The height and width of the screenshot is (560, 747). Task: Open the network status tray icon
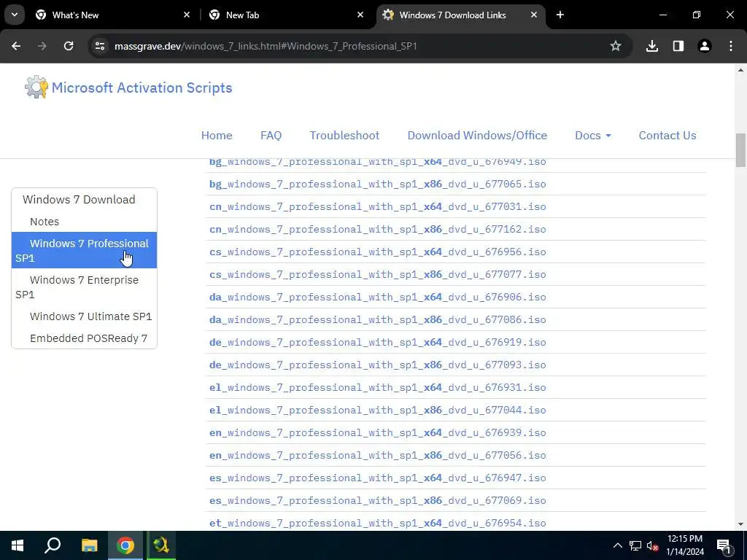pos(635,545)
